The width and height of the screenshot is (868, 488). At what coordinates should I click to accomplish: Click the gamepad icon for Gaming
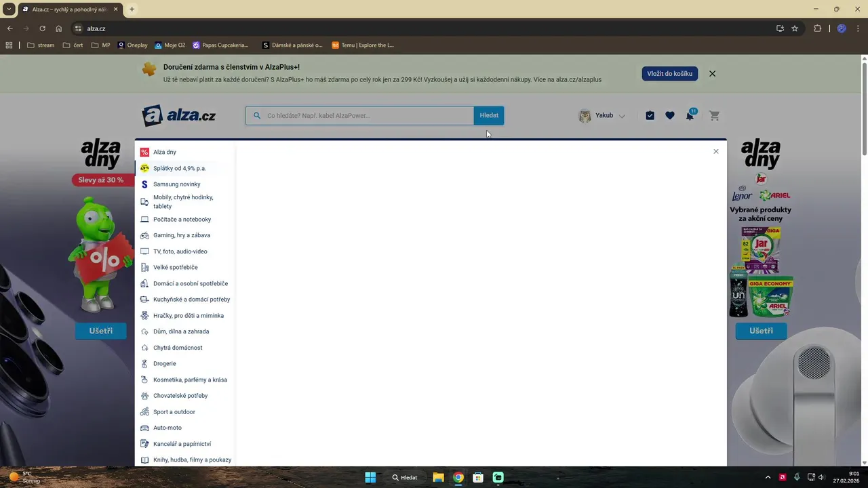[x=144, y=235]
